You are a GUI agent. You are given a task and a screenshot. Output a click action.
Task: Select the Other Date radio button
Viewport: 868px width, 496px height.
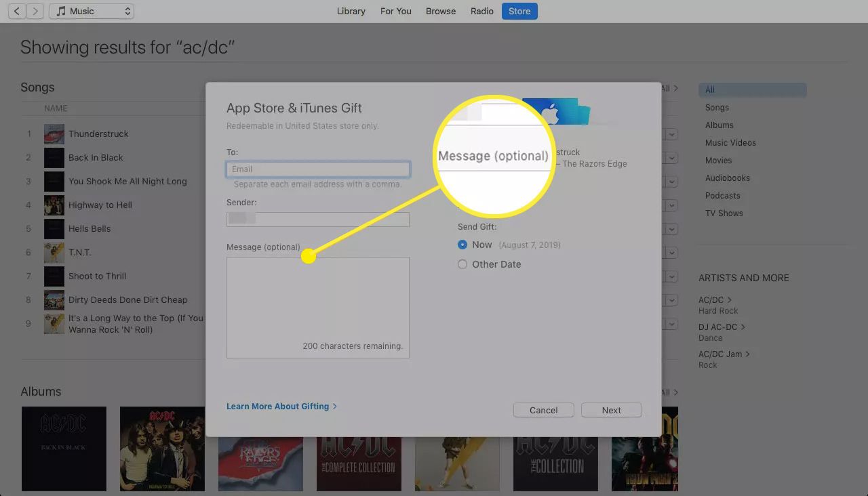click(462, 264)
